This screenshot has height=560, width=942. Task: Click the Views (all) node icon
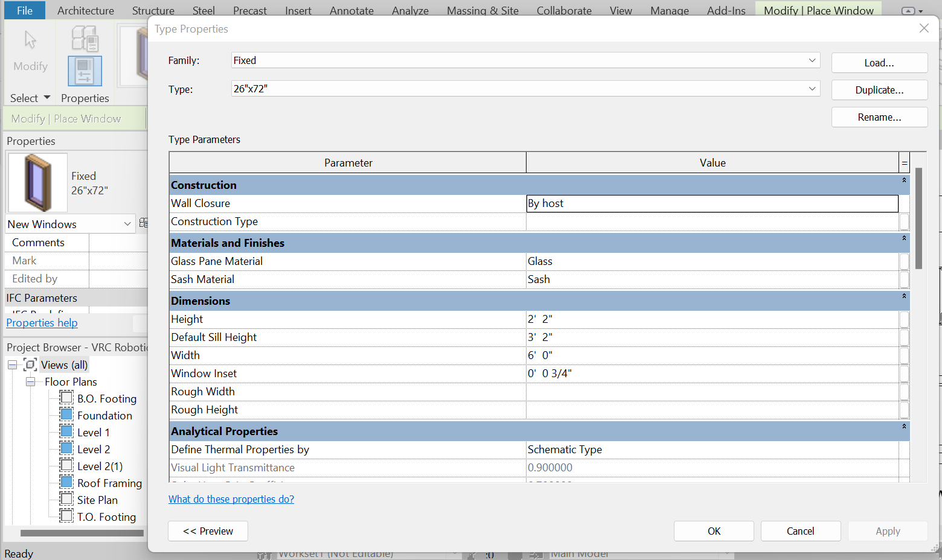click(30, 364)
